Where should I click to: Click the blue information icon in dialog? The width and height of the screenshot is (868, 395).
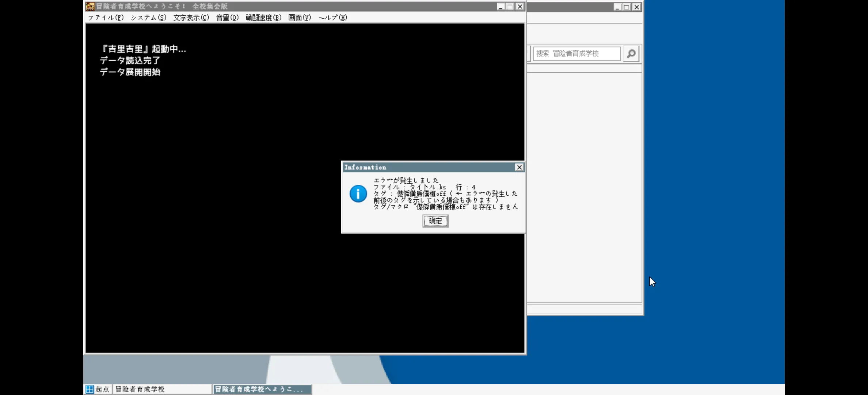(358, 193)
